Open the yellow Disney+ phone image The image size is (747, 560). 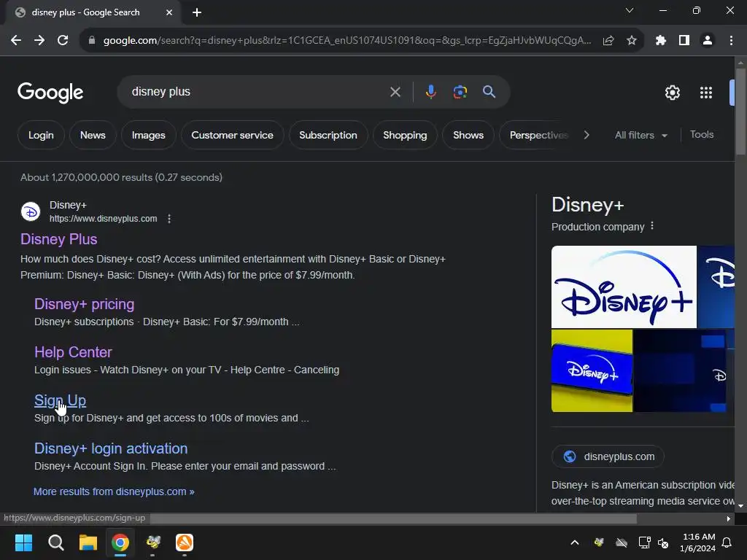click(592, 371)
